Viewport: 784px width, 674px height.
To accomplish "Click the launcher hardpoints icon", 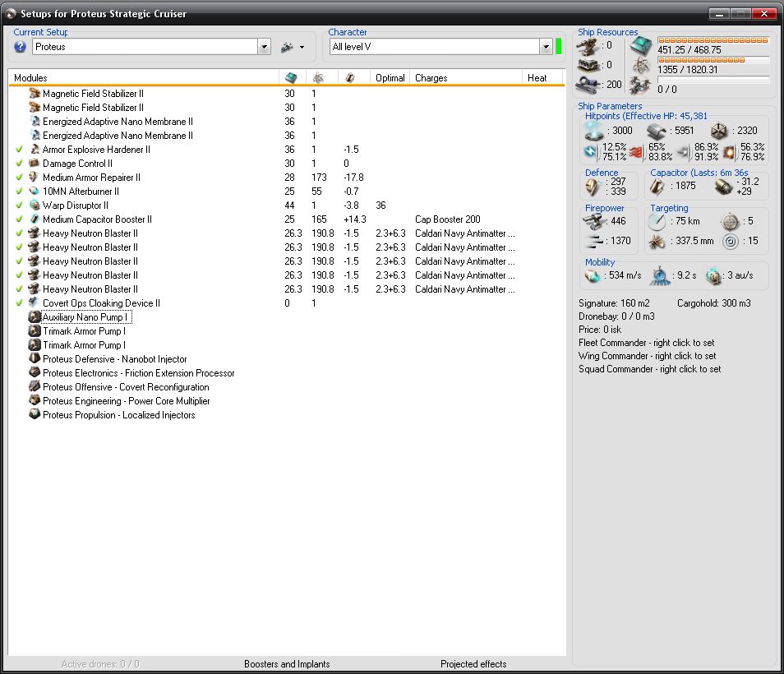I will coord(588,66).
